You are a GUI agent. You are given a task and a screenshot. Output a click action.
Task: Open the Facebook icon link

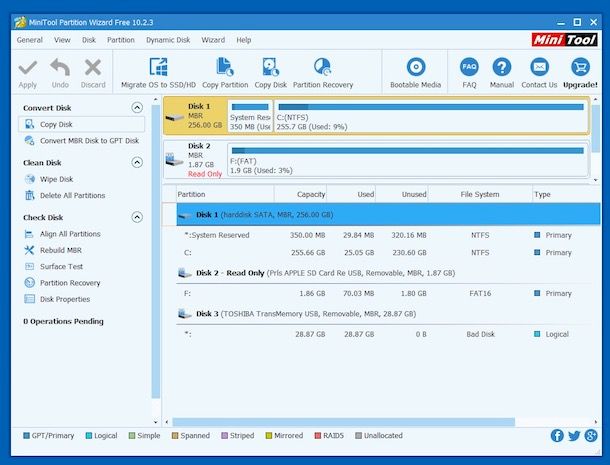click(557, 435)
